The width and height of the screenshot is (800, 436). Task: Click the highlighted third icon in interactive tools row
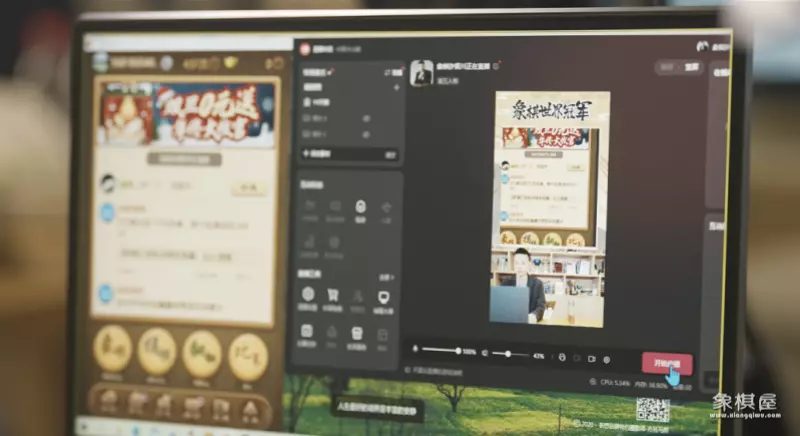coord(360,211)
